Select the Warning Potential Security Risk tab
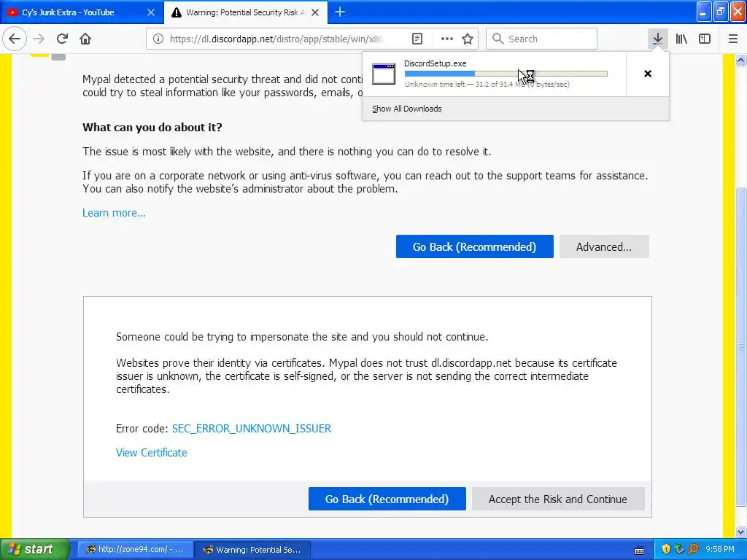747x560 pixels. click(x=246, y=12)
